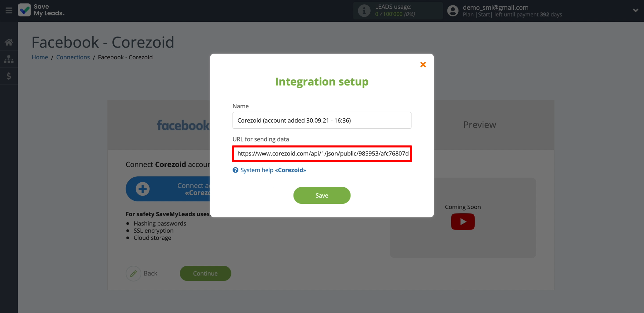Click the Save My Leads logo

41,10
